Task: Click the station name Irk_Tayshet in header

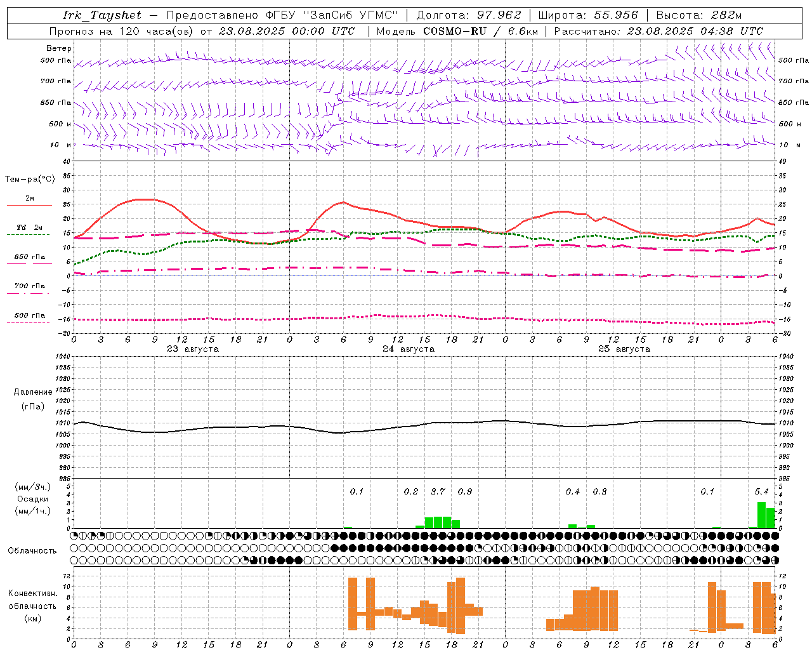Action: 102,15
